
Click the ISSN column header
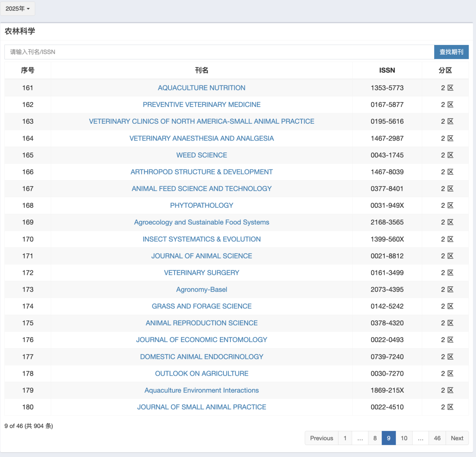387,70
